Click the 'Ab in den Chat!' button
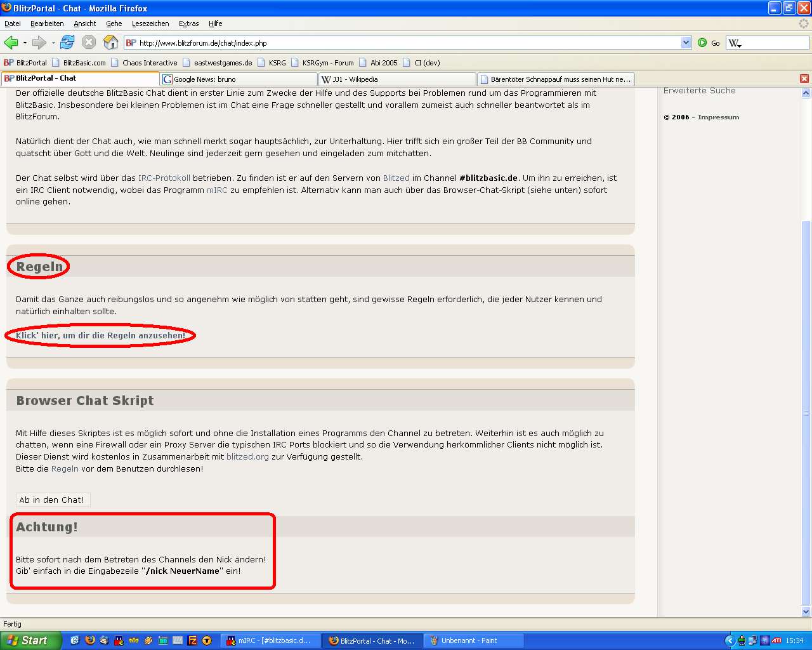812x650 pixels. [x=52, y=500]
